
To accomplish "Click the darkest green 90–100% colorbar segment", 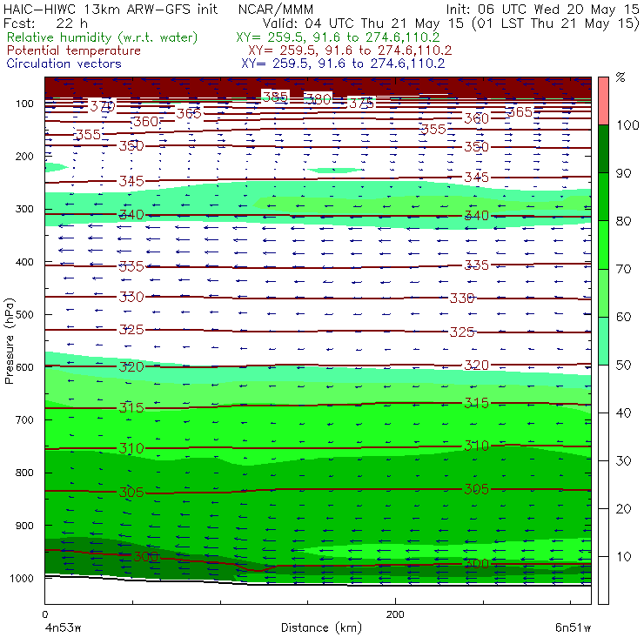I will (x=603, y=149).
